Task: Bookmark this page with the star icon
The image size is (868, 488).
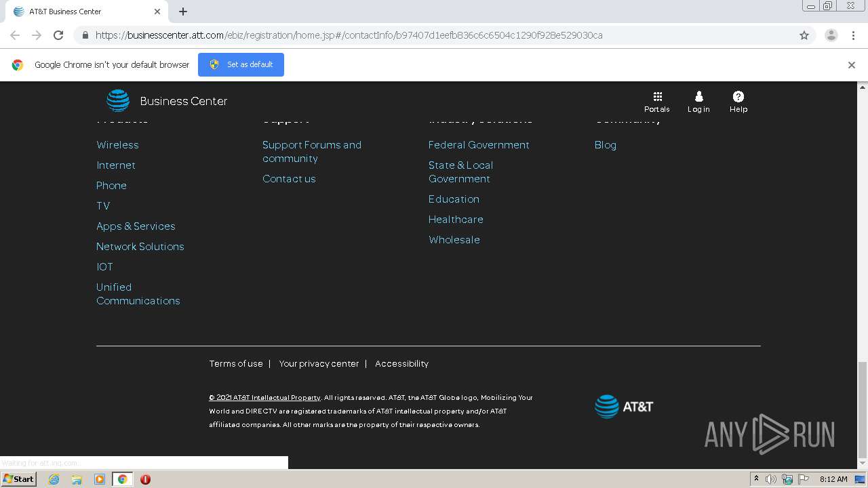Action: [x=804, y=35]
